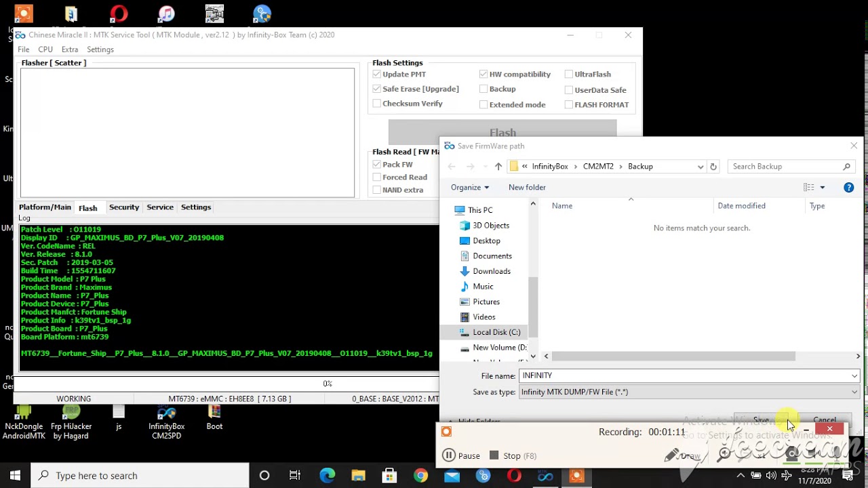Open the Extra menu
The height and width of the screenshot is (488, 868).
pos(70,49)
